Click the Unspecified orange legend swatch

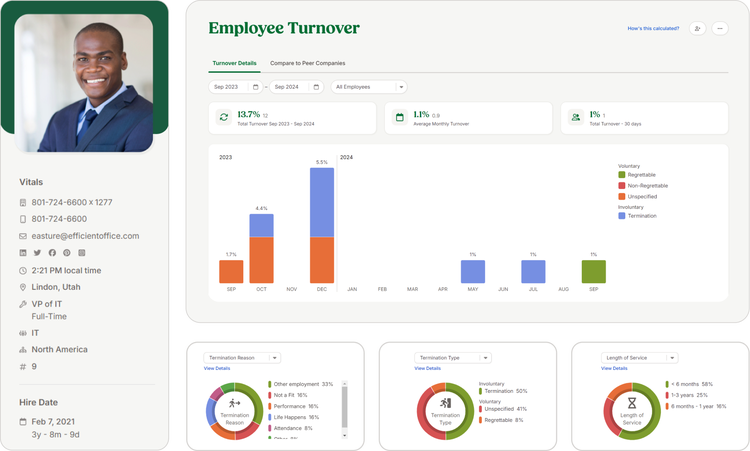click(622, 196)
